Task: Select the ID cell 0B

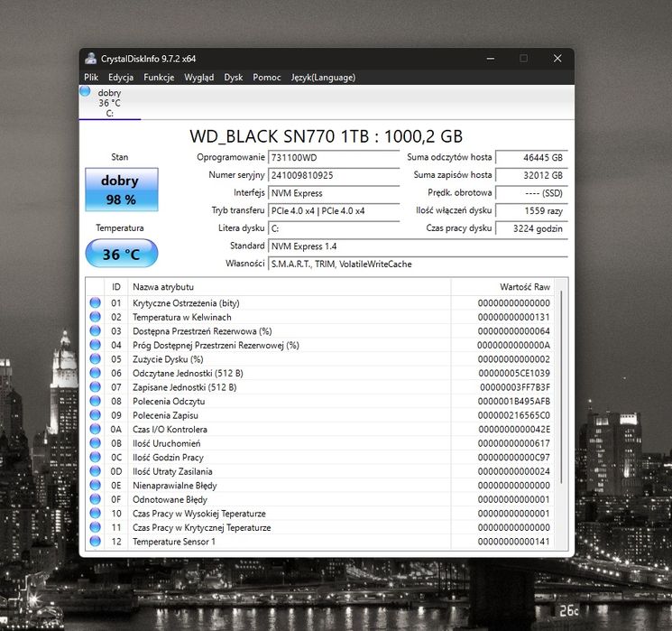Action: (x=116, y=443)
